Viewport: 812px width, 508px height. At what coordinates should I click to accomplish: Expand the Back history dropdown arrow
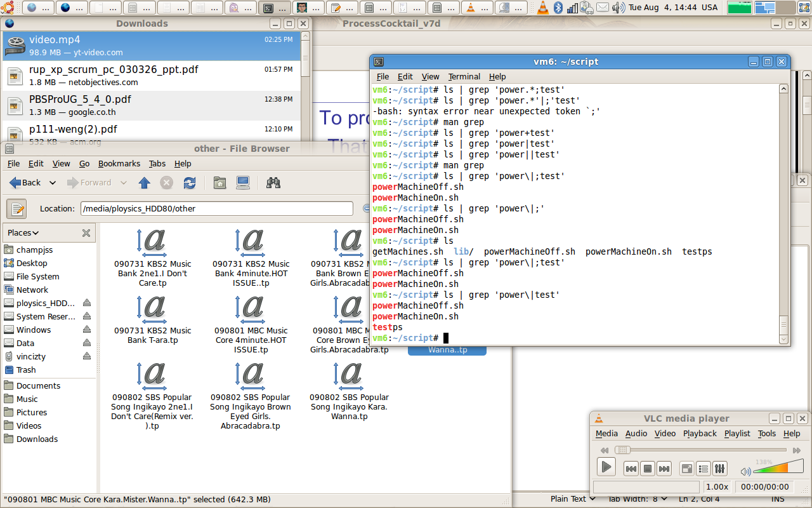click(x=53, y=183)
